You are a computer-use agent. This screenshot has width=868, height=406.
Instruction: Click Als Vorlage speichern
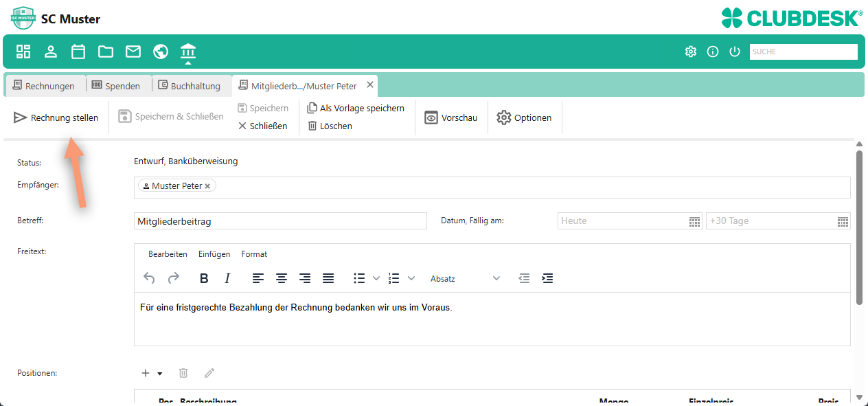(x=356, y=109)
